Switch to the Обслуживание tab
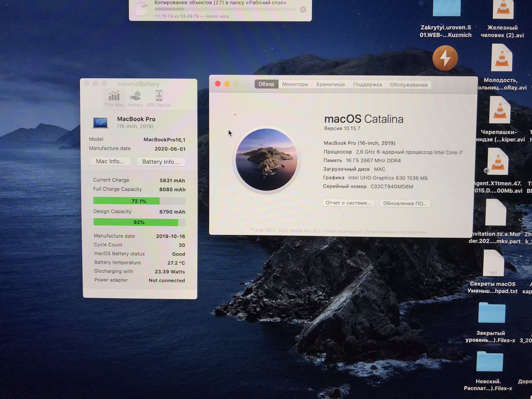This screenshot has height=399, width=532. coord(409,85)
